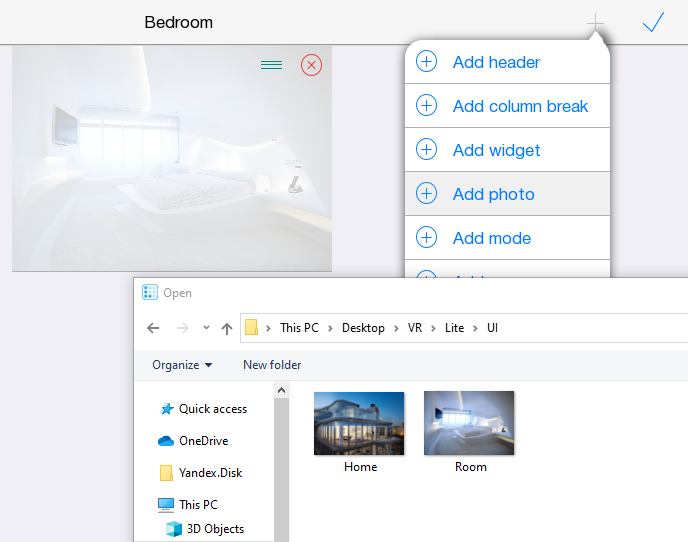Select Add column break menu entry
688x542 pixels.
[x=508, y=106]
